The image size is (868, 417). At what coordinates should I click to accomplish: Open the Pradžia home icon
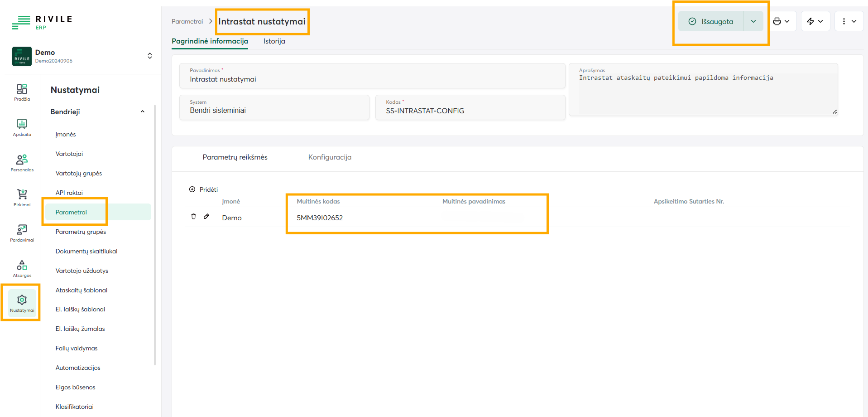pyautogui.click(x=22, y=92)
